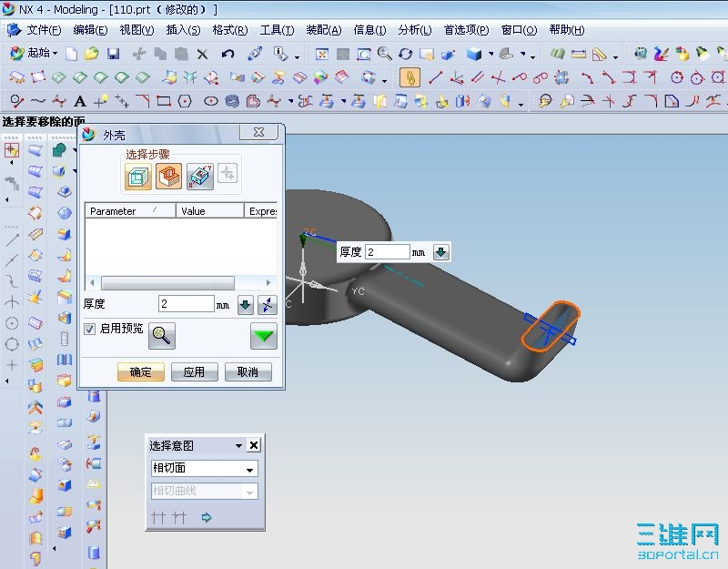Screen dimensions: 728x569
Task: Click the 取消 button
Action: point(248,372)
